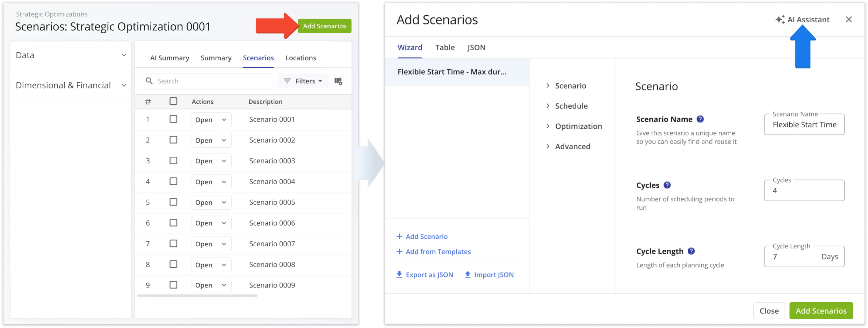The height and width of the screenshot is (328, 868).
Task: Open the Filters dropdown
Action: [303, 81]
